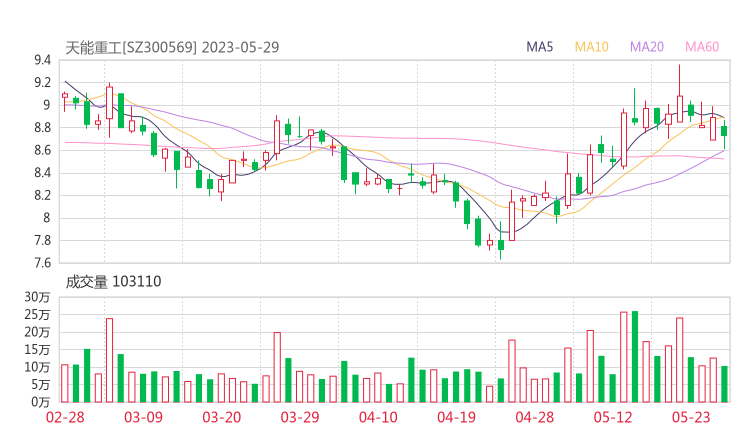Click the 30万 volume axis value
Viewport: 740px width, 440px height.
[x=37, y=297]
